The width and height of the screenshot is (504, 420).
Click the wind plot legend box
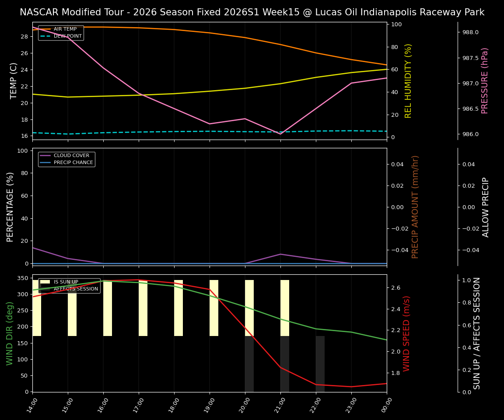(x=69, y=285)
